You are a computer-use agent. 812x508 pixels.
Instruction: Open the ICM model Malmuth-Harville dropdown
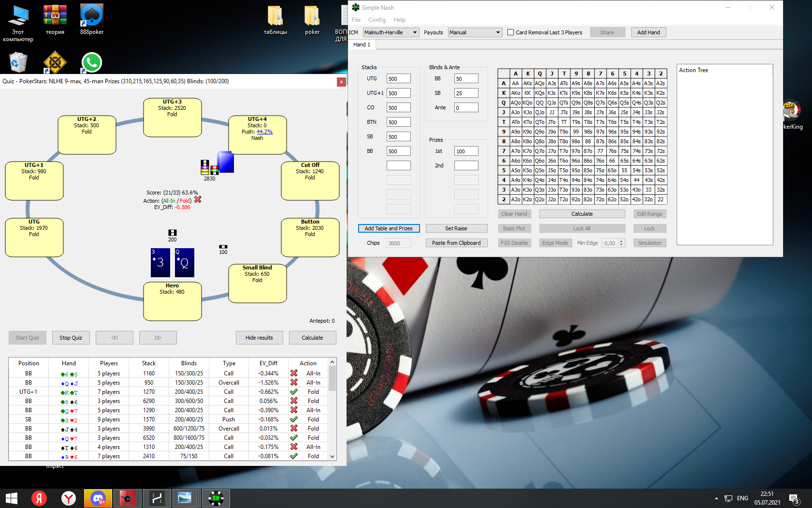coord(391,32)
